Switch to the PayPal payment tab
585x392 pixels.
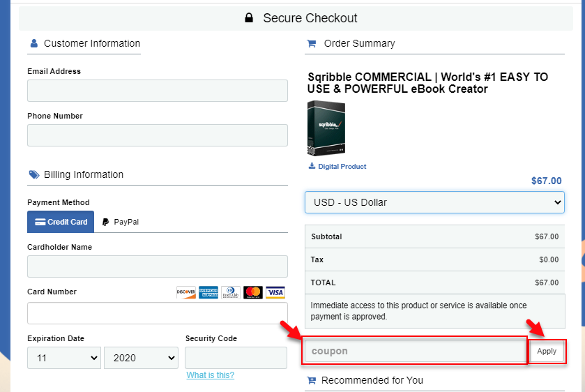[x=120, y=222]
